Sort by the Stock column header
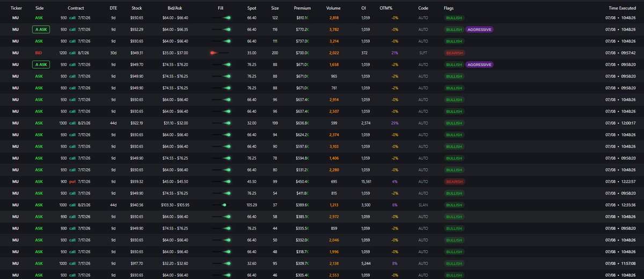Viewport: 644px width, 279px height. pos(136,9)
